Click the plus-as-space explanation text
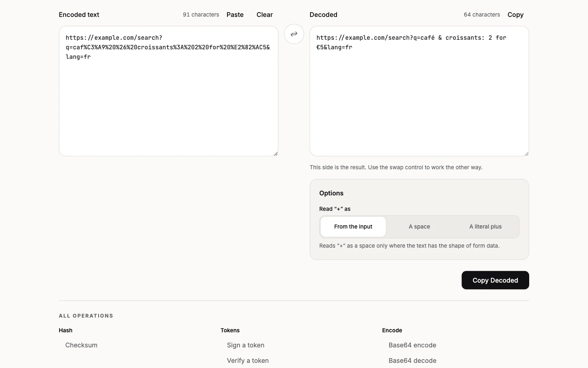Viewport: 588px width, 368px height. (x=409, y=246)
